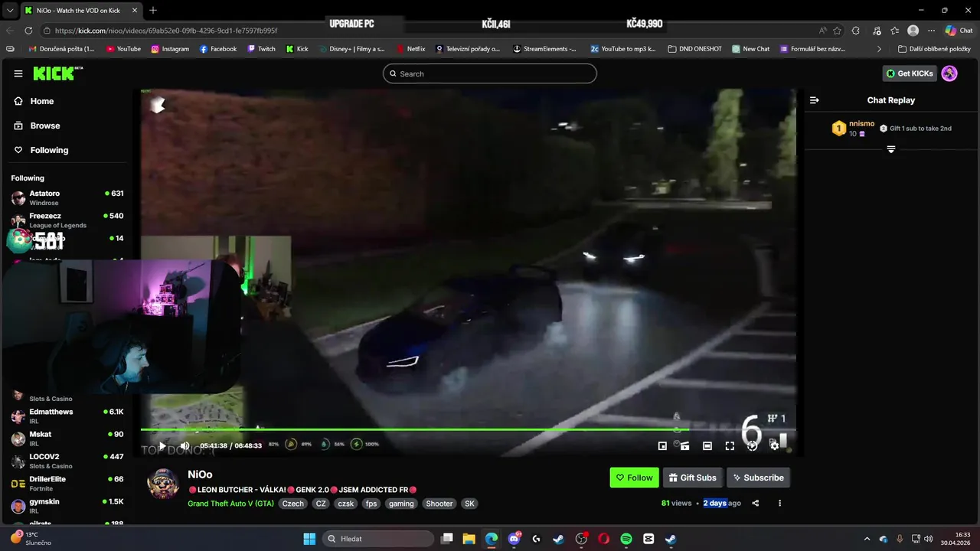Viewport: 980px width, 551px height.
Task: Open the Grand Theft Auto V category link
Action: (x=230, y=504)
